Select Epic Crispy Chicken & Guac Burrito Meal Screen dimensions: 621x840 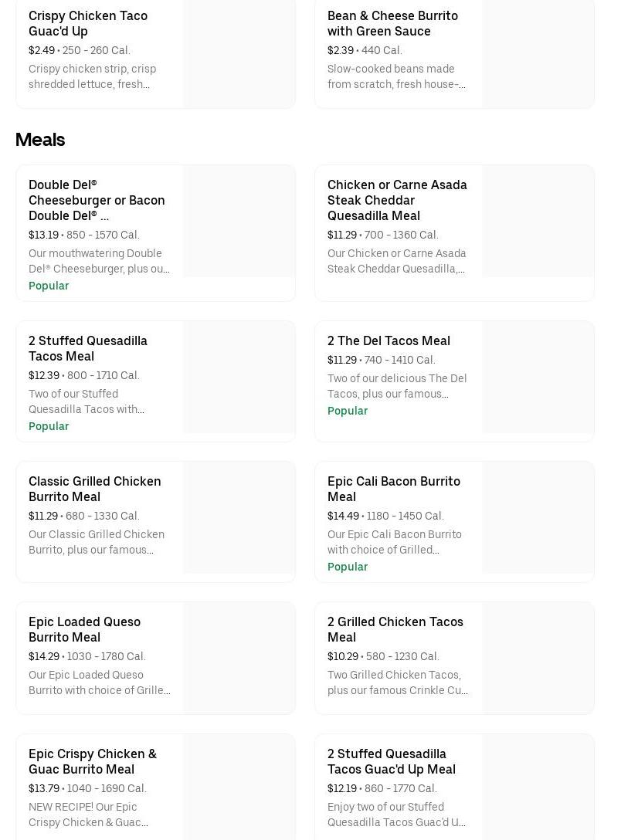point(93,761)
